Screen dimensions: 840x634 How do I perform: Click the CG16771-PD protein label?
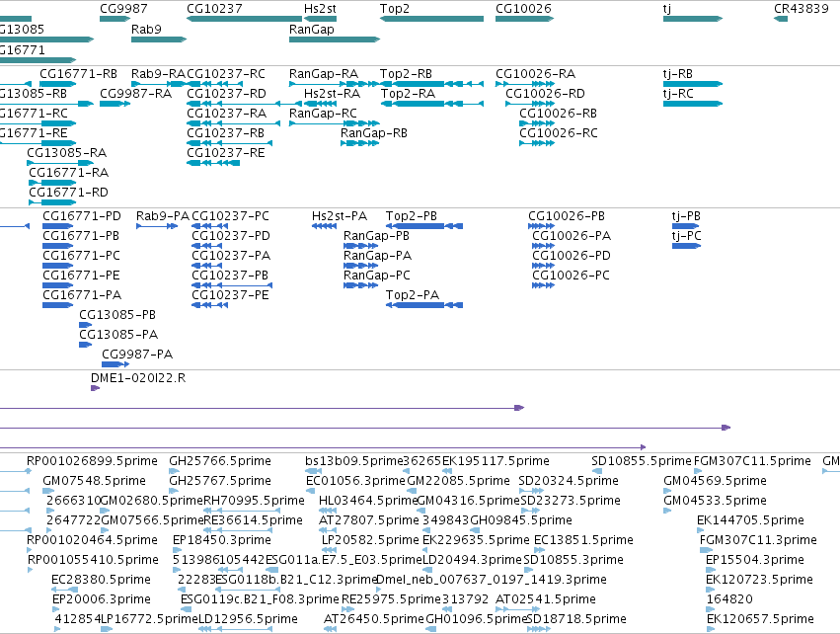[x=81, y=216]
